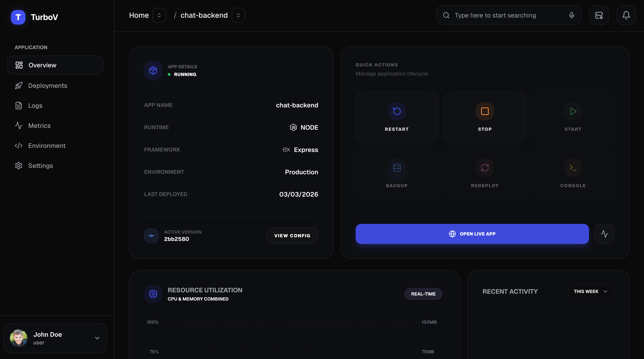Viewport: 644px width, 359px height.
Task: Expand the Home breadcrumb selector
Action: click(x=159, y=15)
